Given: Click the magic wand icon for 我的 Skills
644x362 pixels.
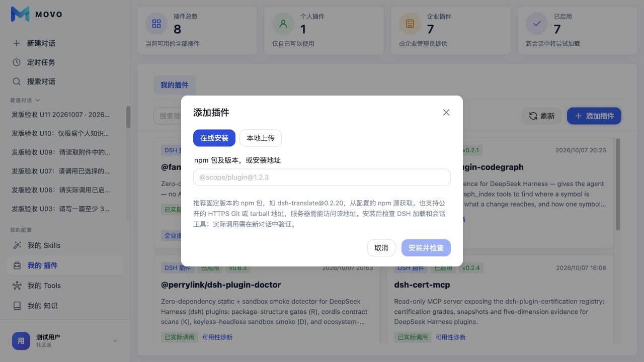Looking at the screenshot, I should click(x=17, y=245).
